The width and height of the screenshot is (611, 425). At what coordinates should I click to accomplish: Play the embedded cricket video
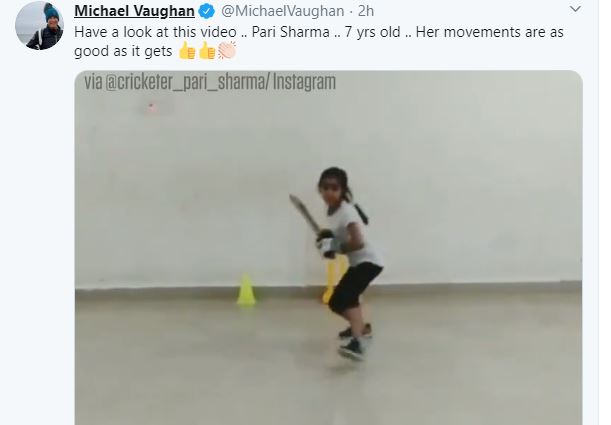click(x=328, y=248)
